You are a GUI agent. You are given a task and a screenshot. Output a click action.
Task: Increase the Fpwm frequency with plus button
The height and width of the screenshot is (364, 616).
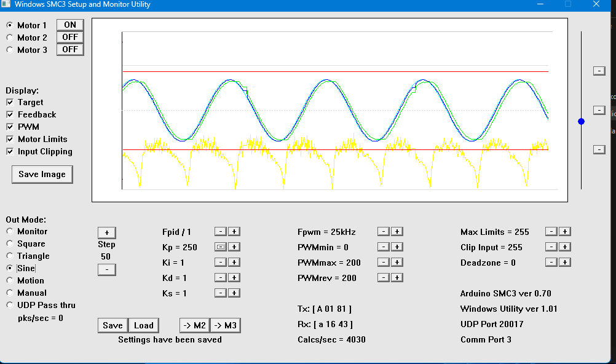(397, 232)
